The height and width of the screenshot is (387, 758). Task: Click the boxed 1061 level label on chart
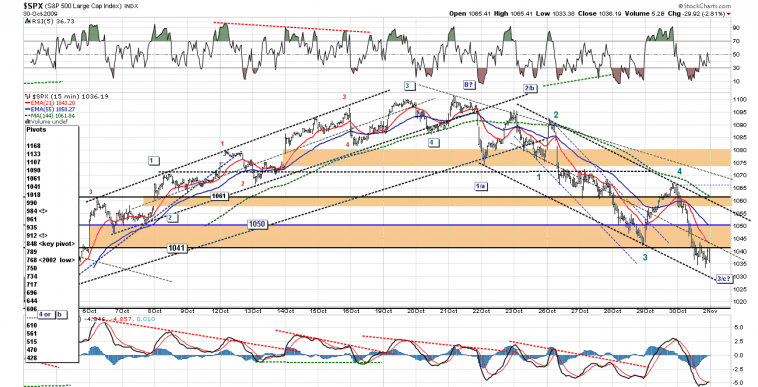[x=219, y=196]
